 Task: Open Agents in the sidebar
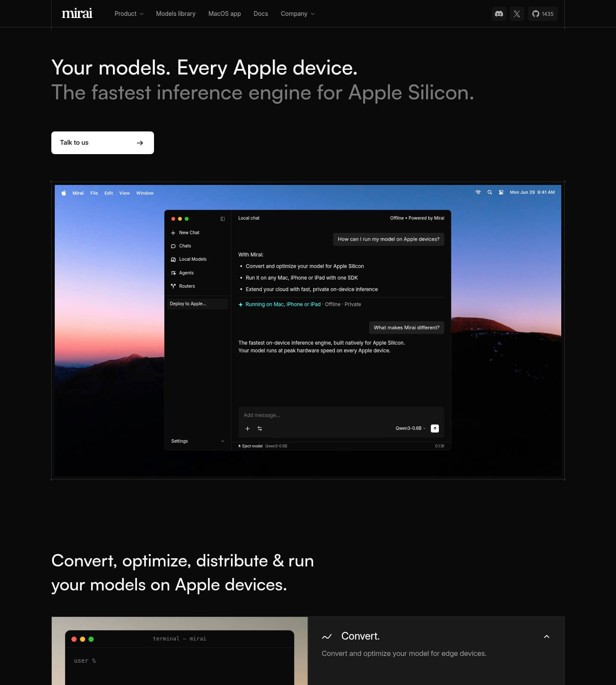point(182,273)
